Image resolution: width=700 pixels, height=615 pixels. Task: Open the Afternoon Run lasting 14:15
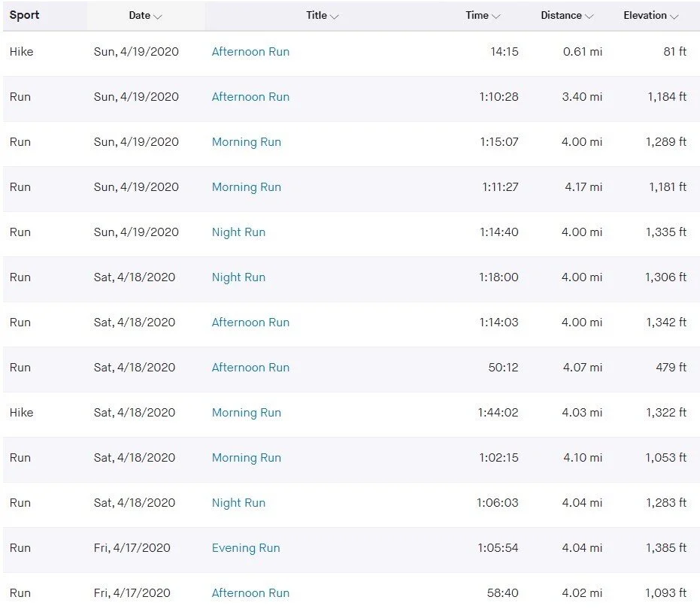point(250,52)
